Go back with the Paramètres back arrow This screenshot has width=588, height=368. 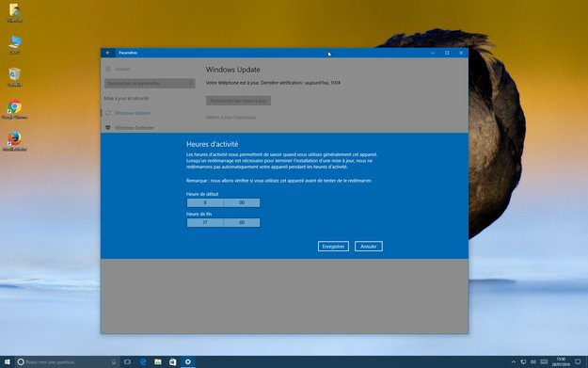coord(108,53)
